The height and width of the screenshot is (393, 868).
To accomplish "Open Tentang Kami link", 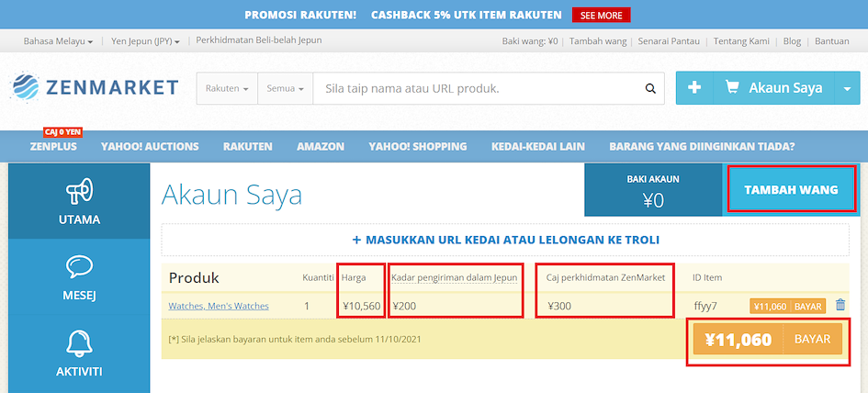I will [741, 41].
